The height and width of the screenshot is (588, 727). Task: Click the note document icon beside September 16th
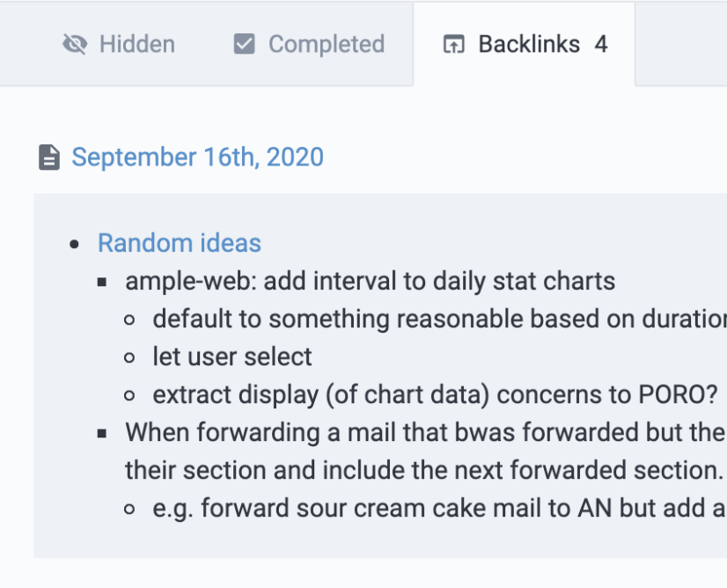coord(49,158)
